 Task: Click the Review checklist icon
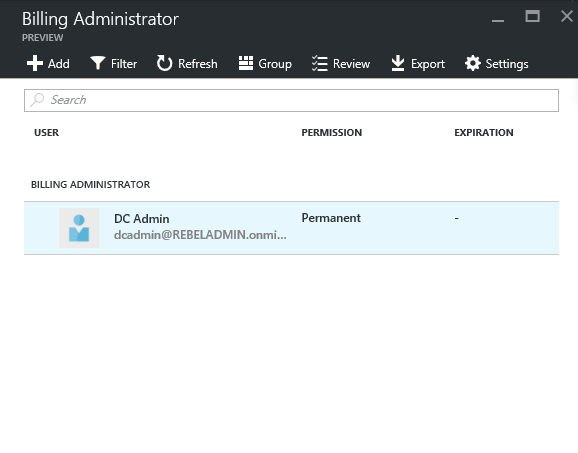tap(320, 63)
